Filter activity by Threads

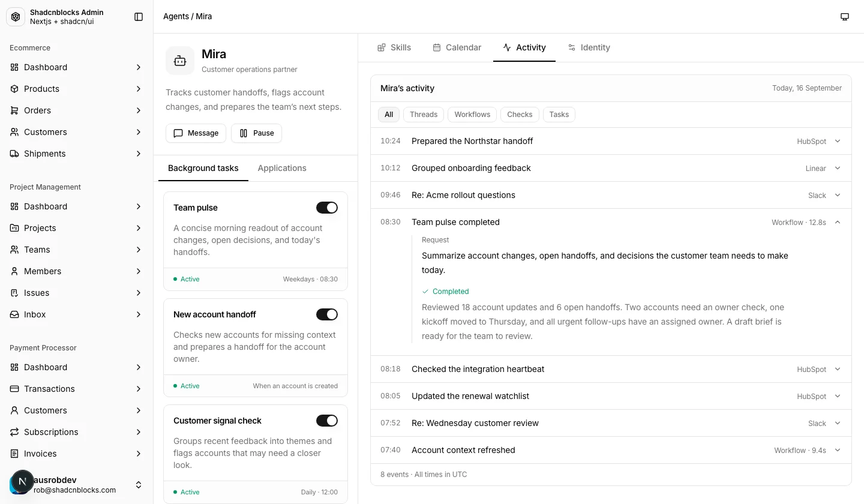click(x=424, y=115)
